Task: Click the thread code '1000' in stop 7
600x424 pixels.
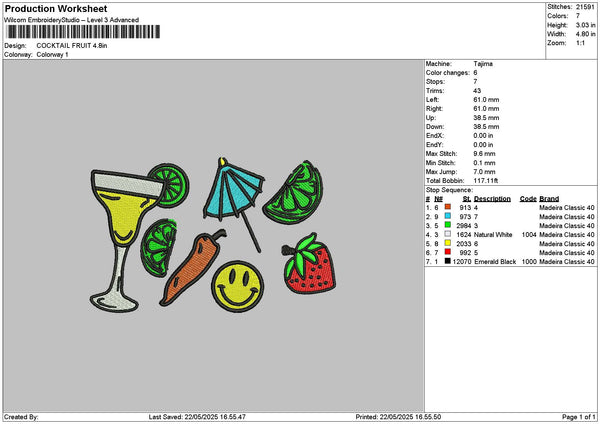Action: coord(529,262)
